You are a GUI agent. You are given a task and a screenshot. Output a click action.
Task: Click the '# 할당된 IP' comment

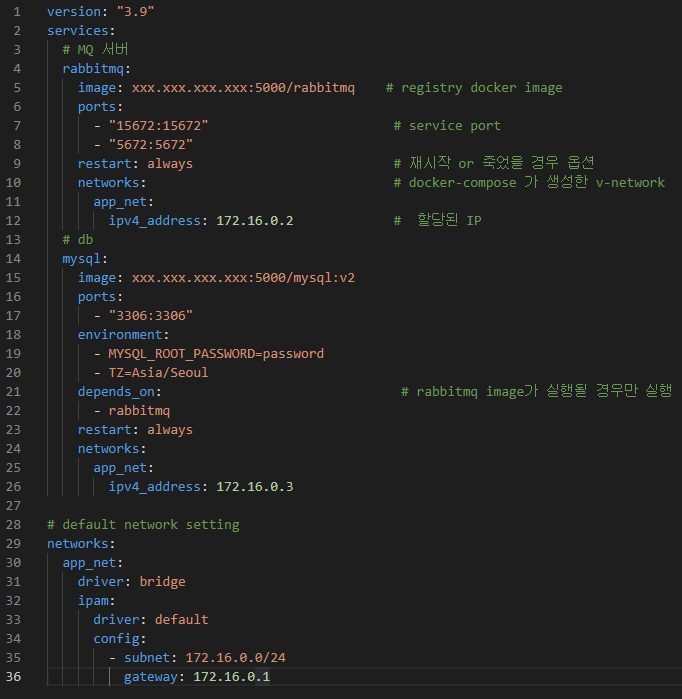[437, 220]
